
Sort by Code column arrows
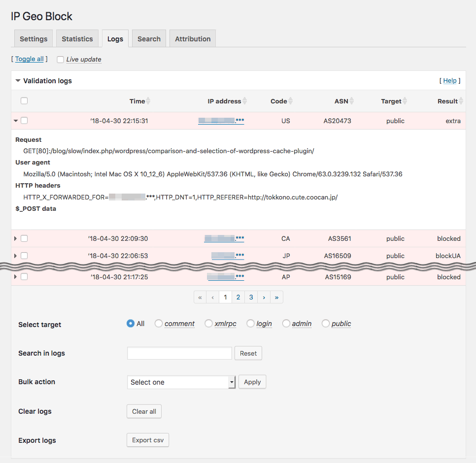pyautogui.click(x=290, y=101)
